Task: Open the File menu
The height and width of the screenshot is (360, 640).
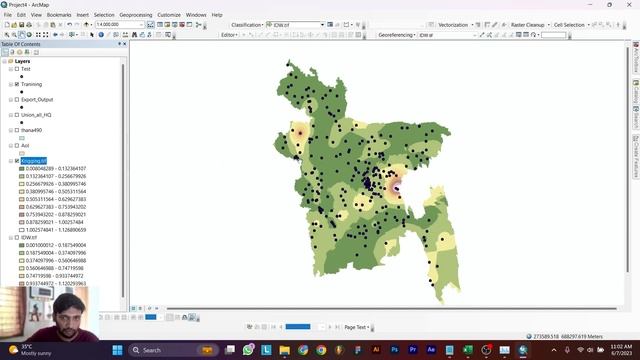Action: pos(8,15)
